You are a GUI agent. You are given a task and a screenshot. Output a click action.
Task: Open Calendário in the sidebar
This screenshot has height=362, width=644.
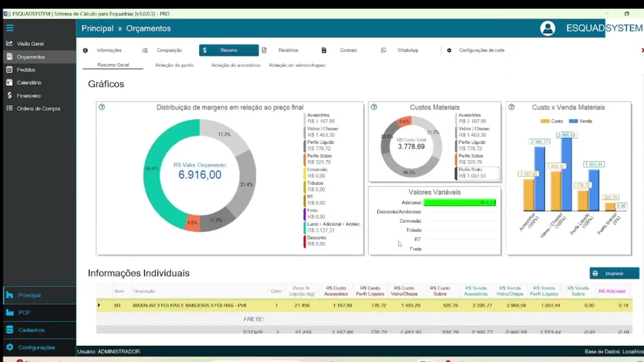(x=29, y=82)
